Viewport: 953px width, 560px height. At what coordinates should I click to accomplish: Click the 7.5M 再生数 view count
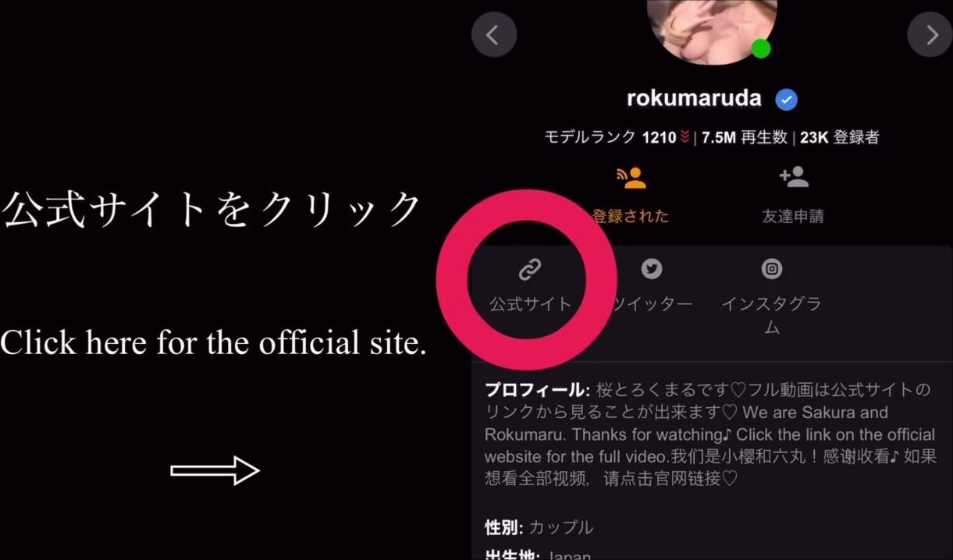tap(745, 137)
